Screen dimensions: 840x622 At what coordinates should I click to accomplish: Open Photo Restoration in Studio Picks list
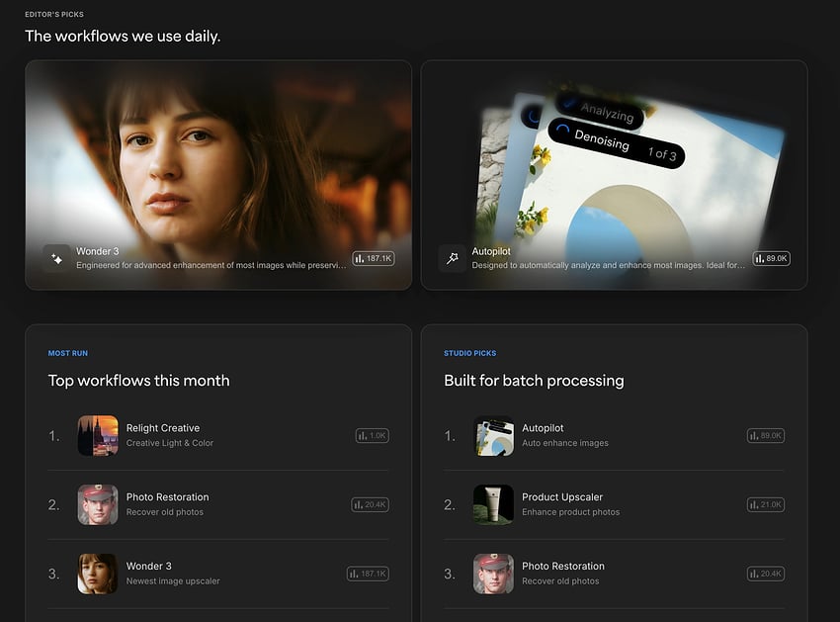615,574
